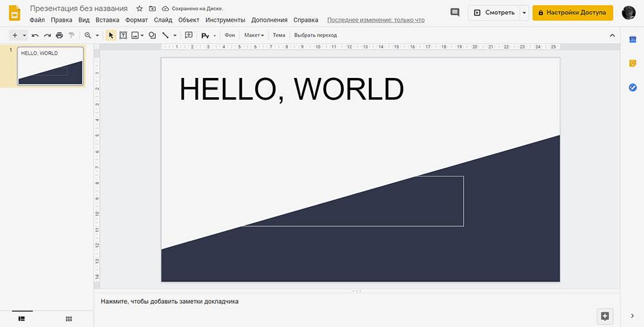Open the insert image dropdown arrow

(x=142, y=35)
